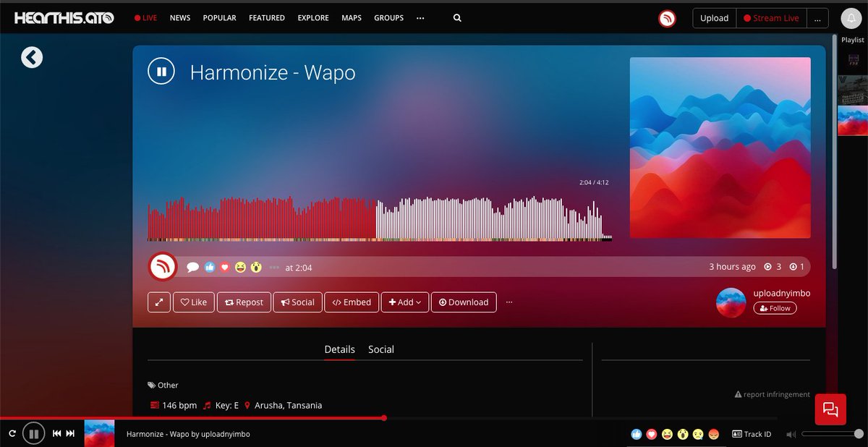Viewport: 868px width, 447px height.
Task: Start Stream Live
Action: (771, 18)
